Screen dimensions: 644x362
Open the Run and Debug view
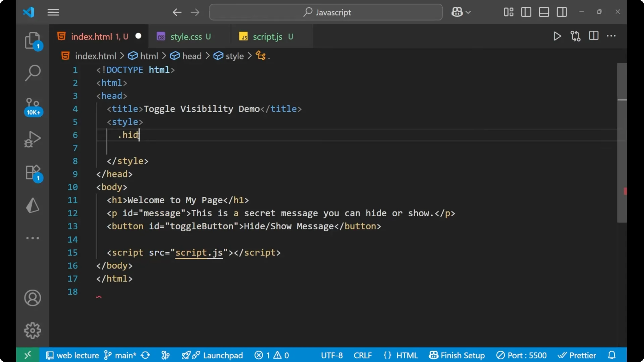(33, 139)
